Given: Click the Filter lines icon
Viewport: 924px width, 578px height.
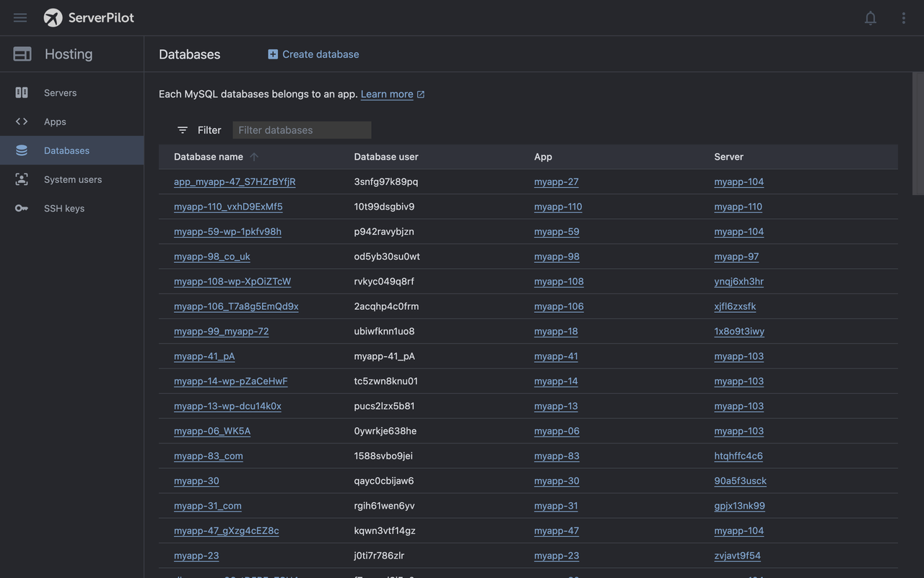Looking at the screenshot, I should [x=183, y=130].
